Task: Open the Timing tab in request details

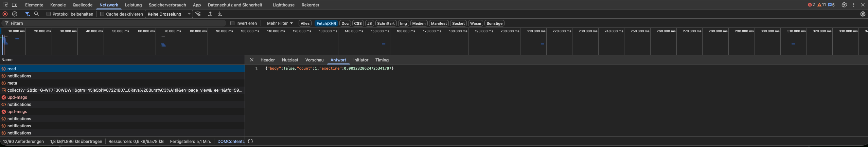Action: tap(382, 60)
